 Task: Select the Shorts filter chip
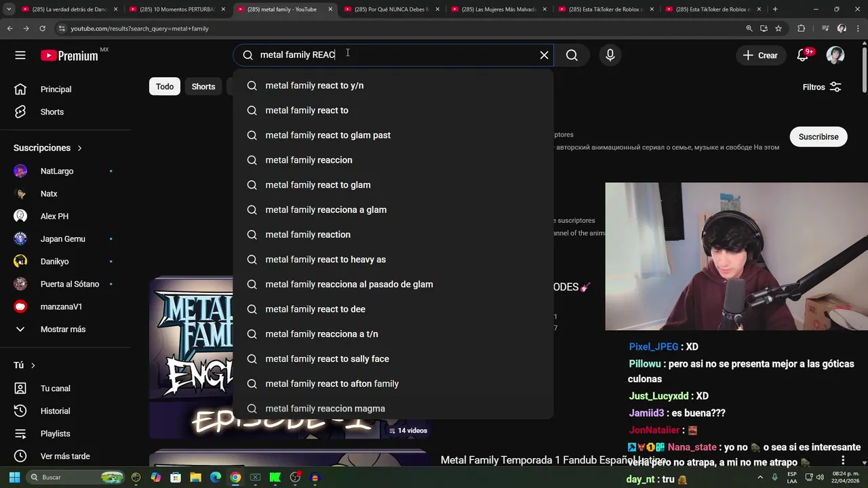(x=203, y=87)
